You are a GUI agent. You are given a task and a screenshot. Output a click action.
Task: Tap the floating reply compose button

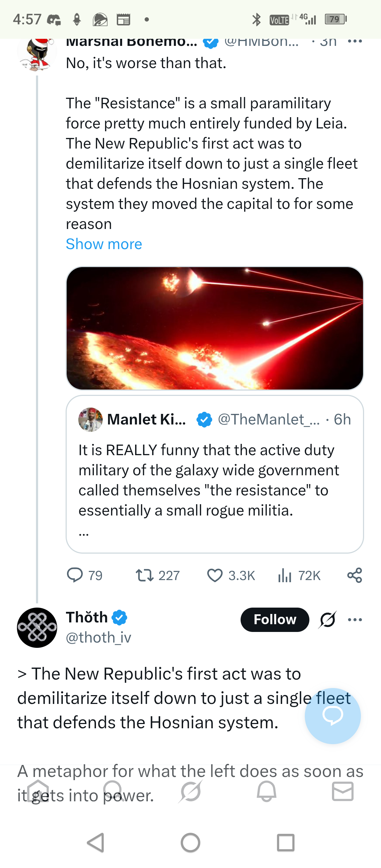coord(333,716)
